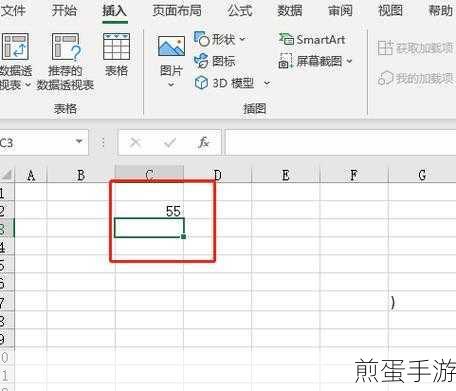Expand the 图片 dropdown arrow
The height and width of the screenshot is (391, 456).
171,85
